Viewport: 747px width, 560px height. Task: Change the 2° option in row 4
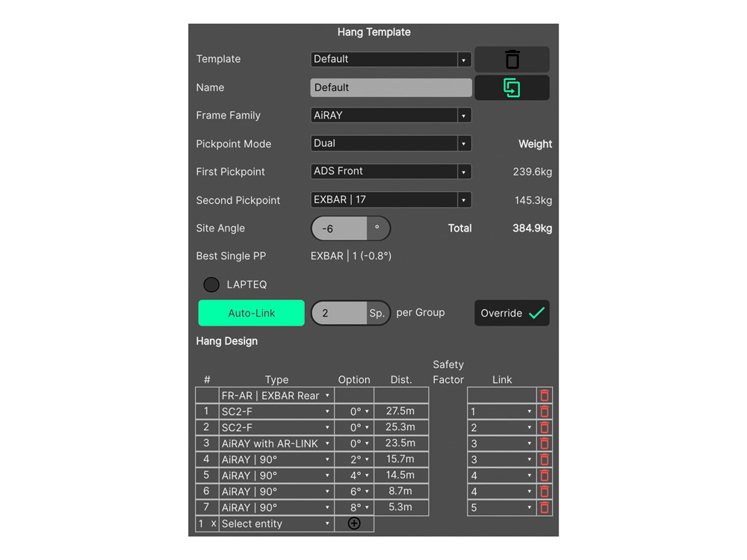point(354,459)
